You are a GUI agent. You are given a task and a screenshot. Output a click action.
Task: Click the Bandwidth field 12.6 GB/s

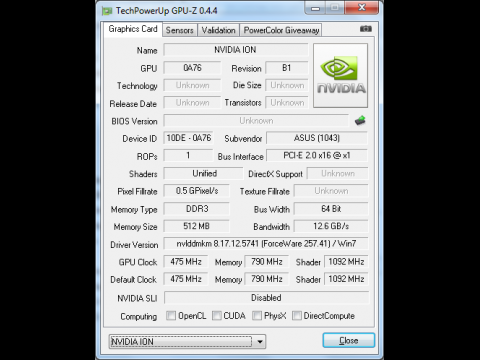click(x=331, y=226)
